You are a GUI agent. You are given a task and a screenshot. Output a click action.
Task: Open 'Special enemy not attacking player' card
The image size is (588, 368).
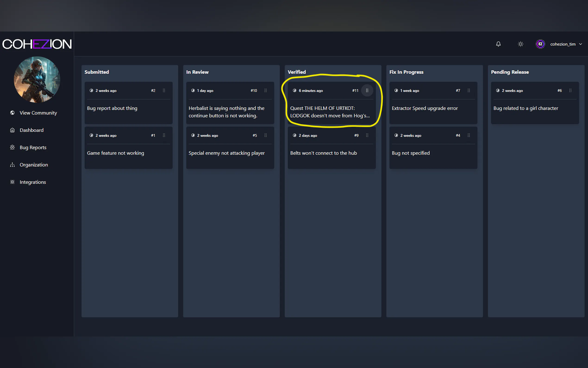pyautogui.click(x=226, y=153)
